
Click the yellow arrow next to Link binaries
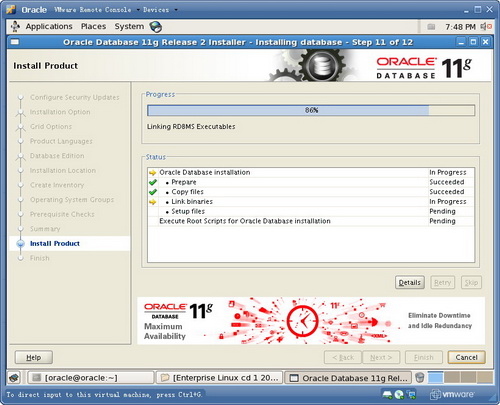click(x=153, y=202)
